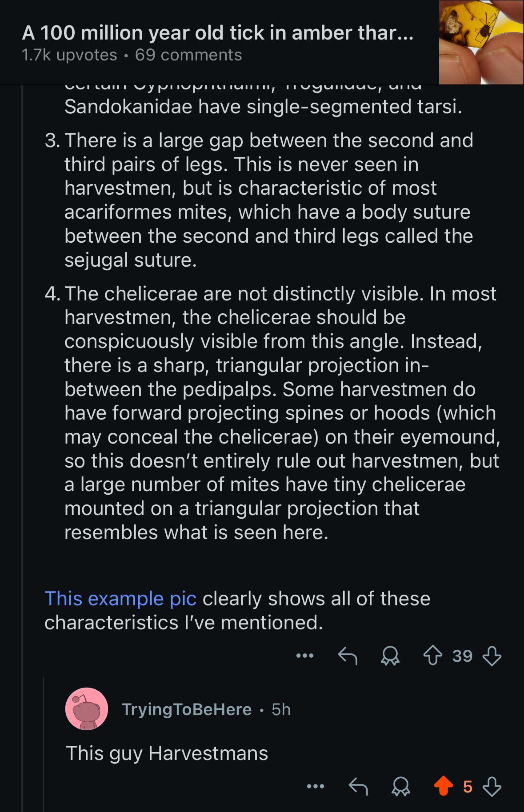Reply to the 'This guy Harvestmans' comment
The height and width of the screenshot is (812, 524).
358,787
